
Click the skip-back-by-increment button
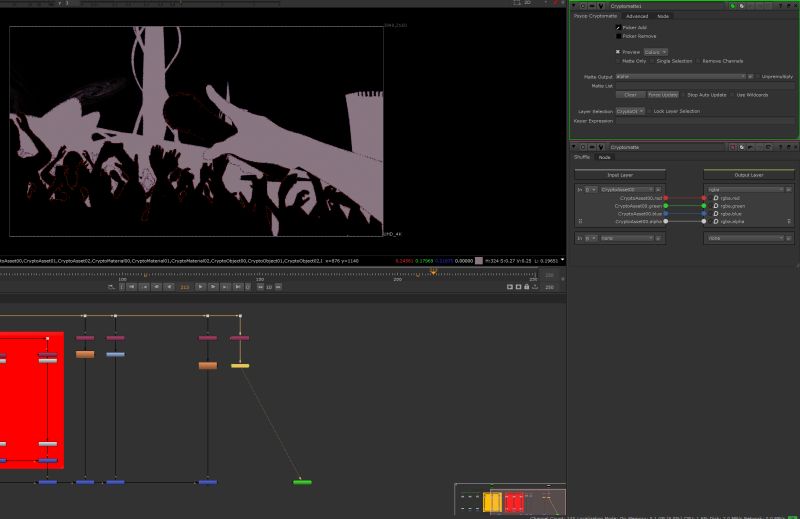click(260, 287)
